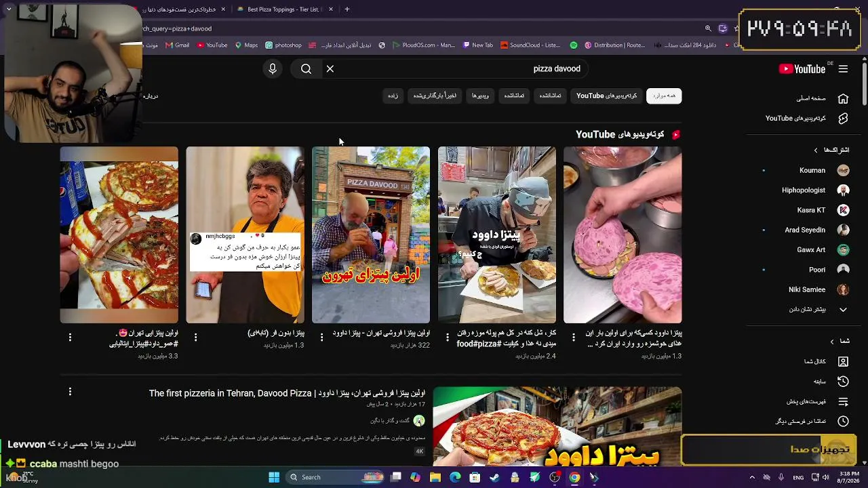Go to YouTube home via the logo
This screenshot has height=488, width=868.
click(x=802, y=68)
